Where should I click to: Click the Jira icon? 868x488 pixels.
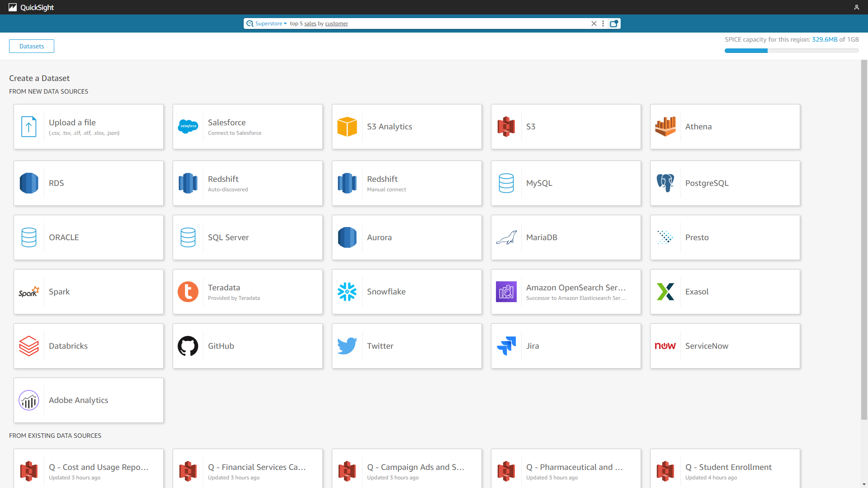[x=506, y=346]
